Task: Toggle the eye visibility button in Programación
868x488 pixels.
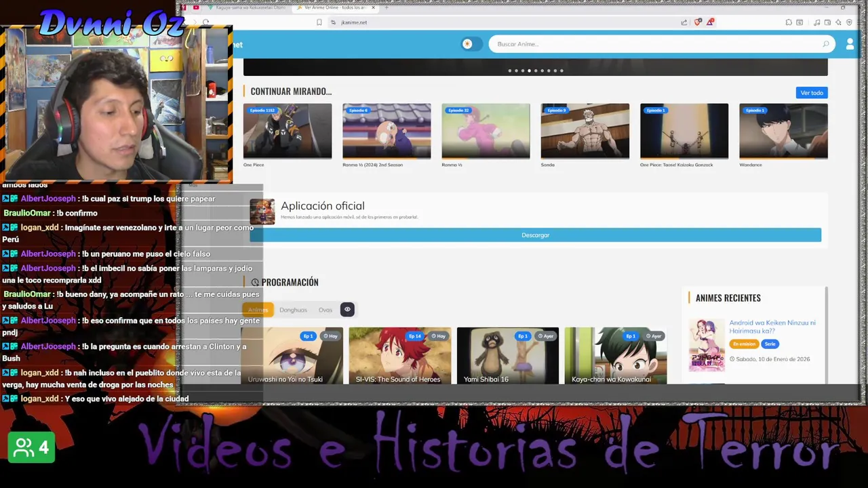Action: (x=347, y=310)
